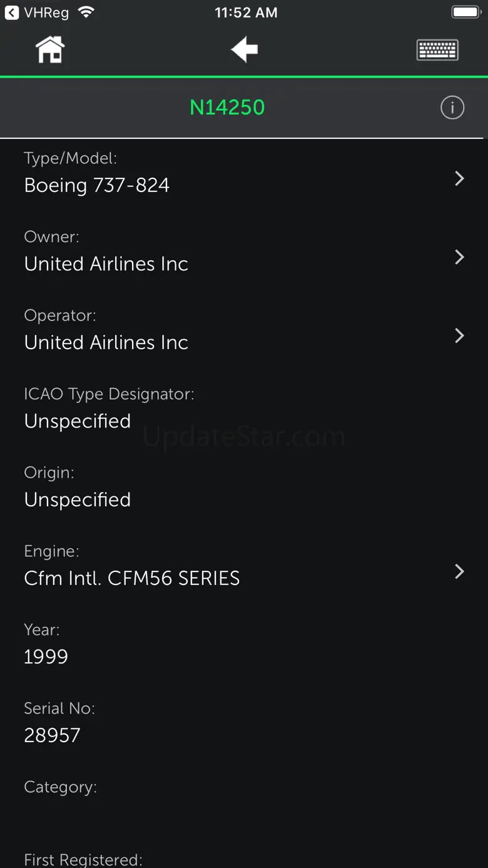Screen dimensions: 488x868
Task: Select the N14250 registration title
Action: (x=227, y=108)
